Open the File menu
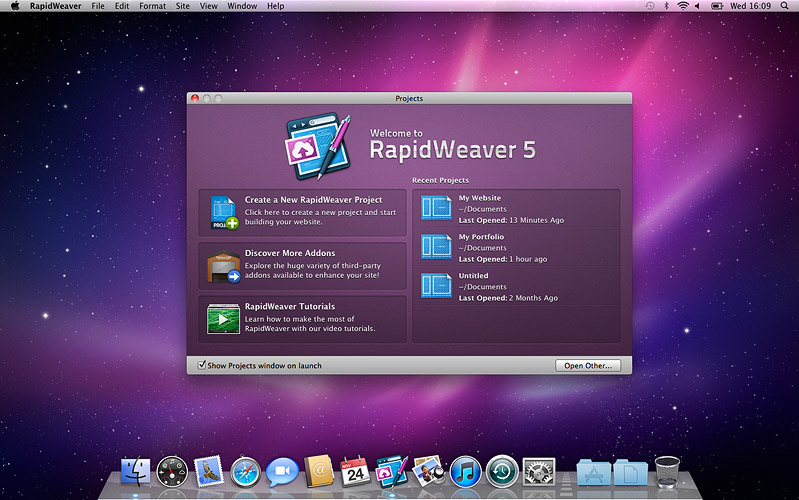Viewport: 799px width, 500px height. coord(98,6)
